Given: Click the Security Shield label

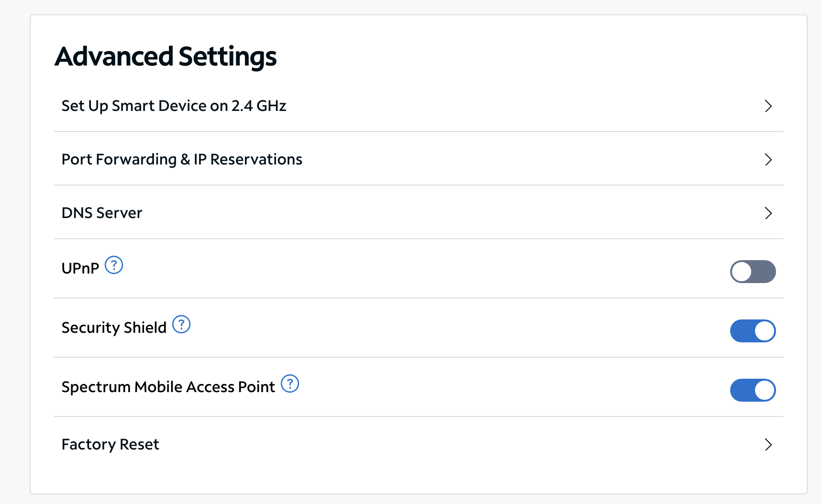Looking at the screenshot, I should coord(114,328).
